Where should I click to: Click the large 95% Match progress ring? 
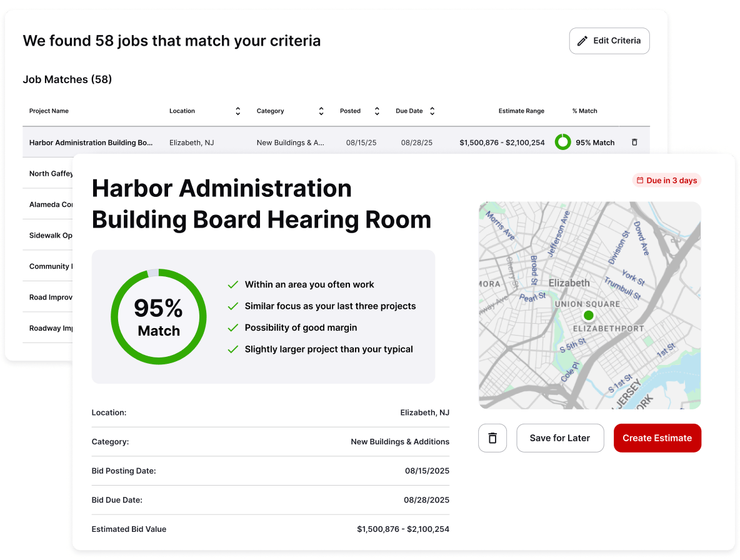159,317
